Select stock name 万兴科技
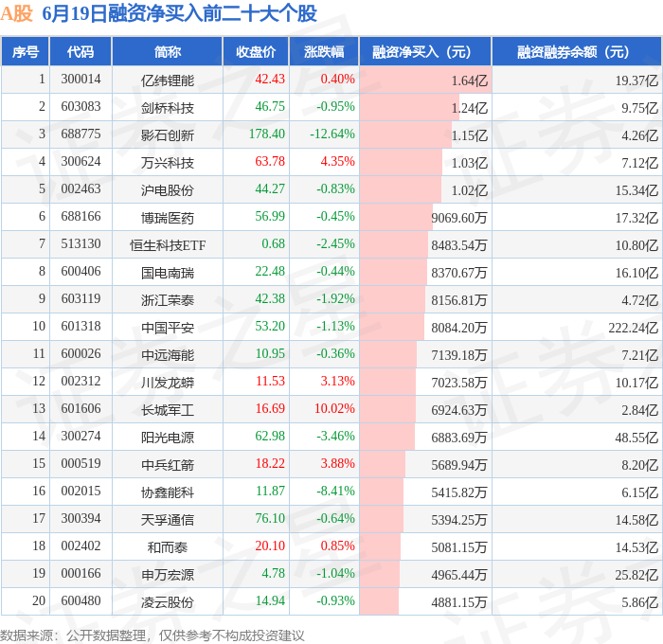Image resolution: width=663 pixels, height=644 pixels. coord(168,162)
